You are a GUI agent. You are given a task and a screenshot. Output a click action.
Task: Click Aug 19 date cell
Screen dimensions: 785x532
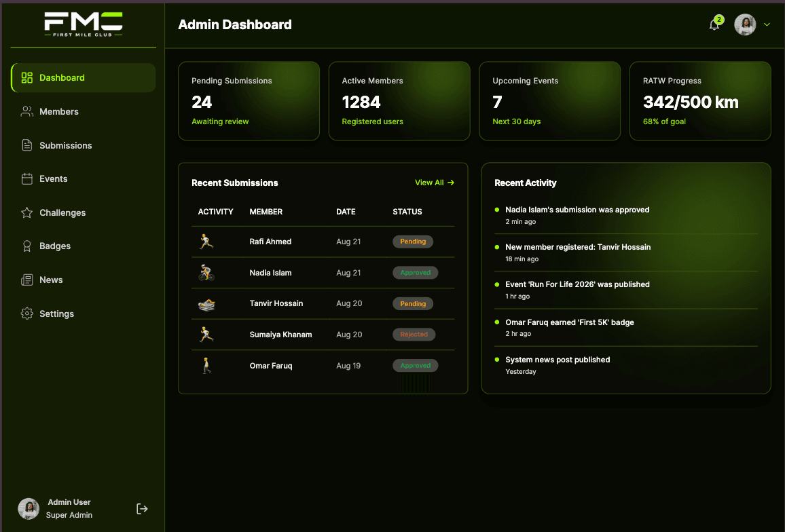pyautogui.click(x=348, y=366)
